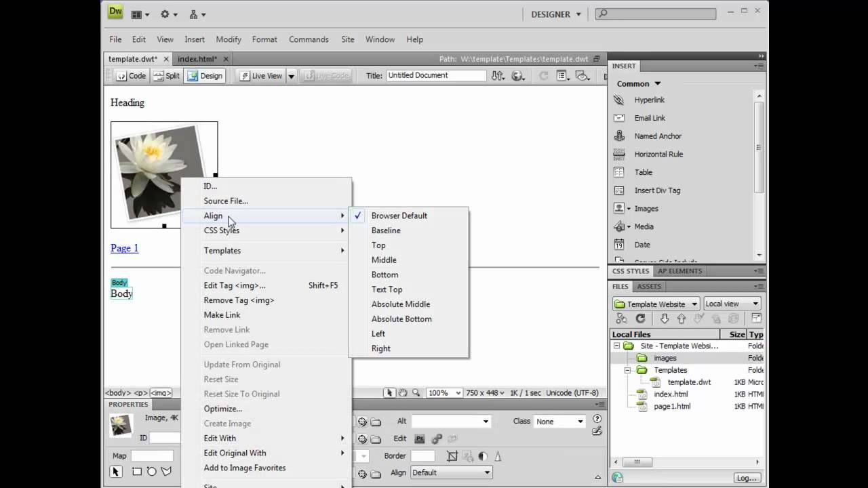
Task: Click the Files panel Refresh icon
Action: click(640, 319)
